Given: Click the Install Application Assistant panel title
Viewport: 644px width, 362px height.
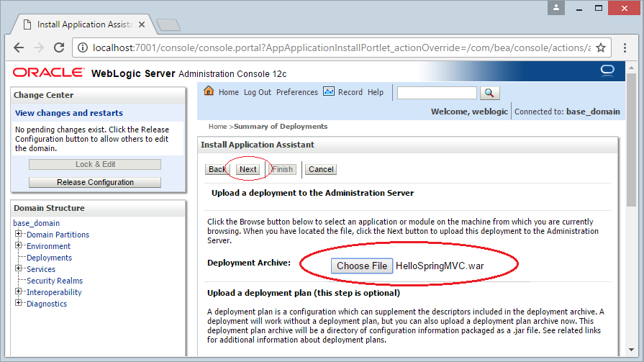Looking at the screenshot, I should point(257,145).
